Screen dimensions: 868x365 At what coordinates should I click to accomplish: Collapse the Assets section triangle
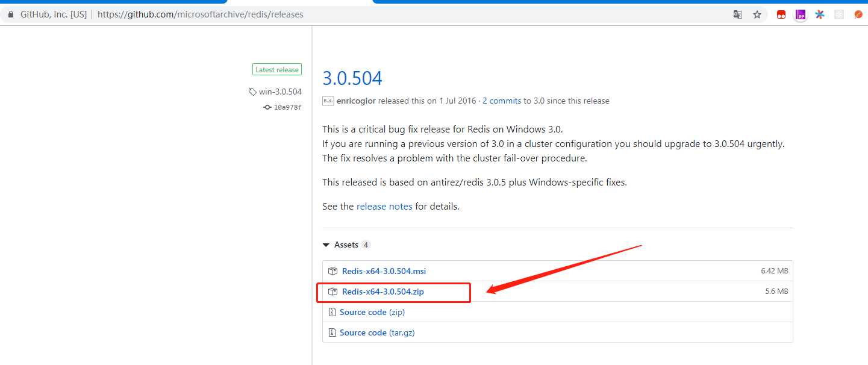click(x=326, y=245)
